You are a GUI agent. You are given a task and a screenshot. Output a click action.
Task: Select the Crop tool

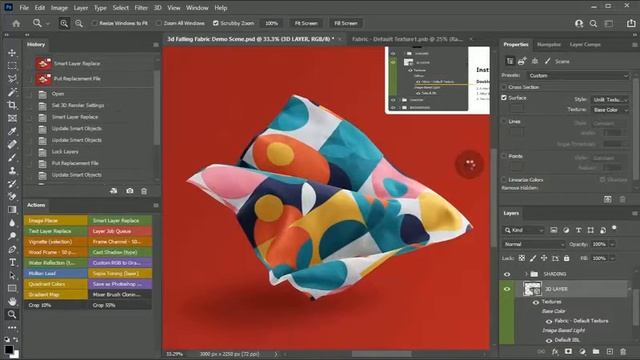pyautogui.click(x=12, y=105)
